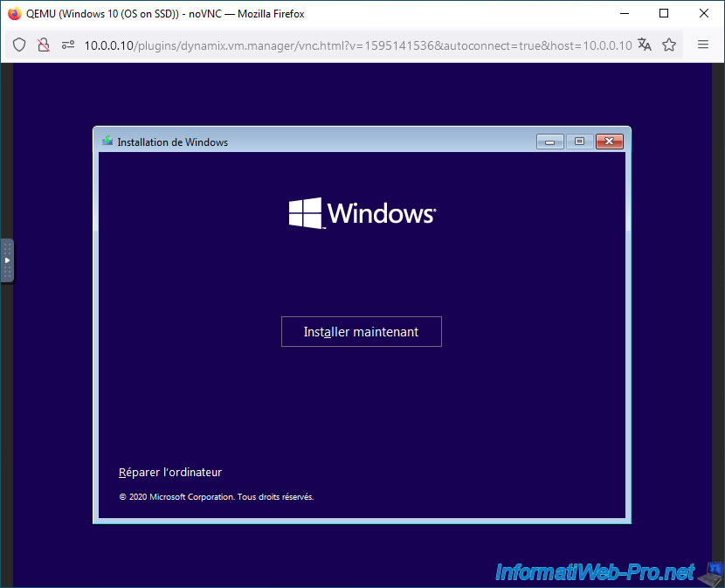Click the translate page icon
The width and height of the screenshot is (725, 588).
[x=644, y=45]
